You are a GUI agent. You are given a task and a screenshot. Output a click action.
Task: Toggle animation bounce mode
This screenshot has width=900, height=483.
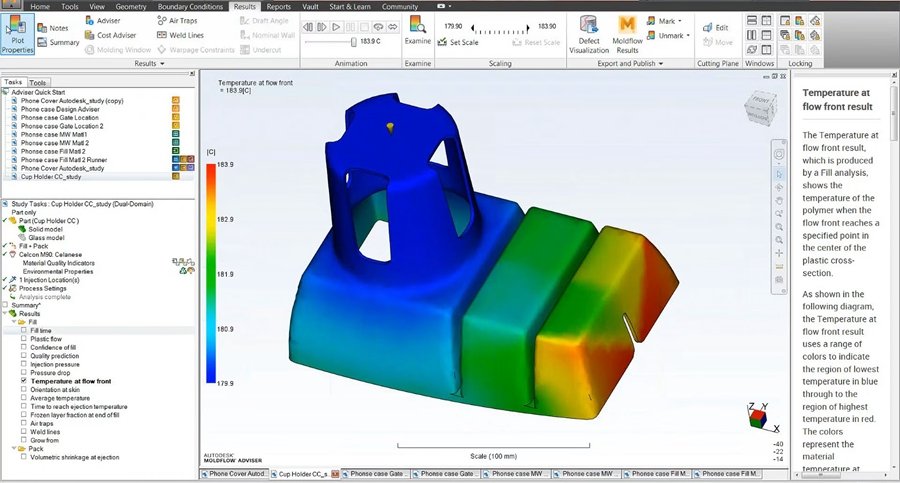coord(393,26)
